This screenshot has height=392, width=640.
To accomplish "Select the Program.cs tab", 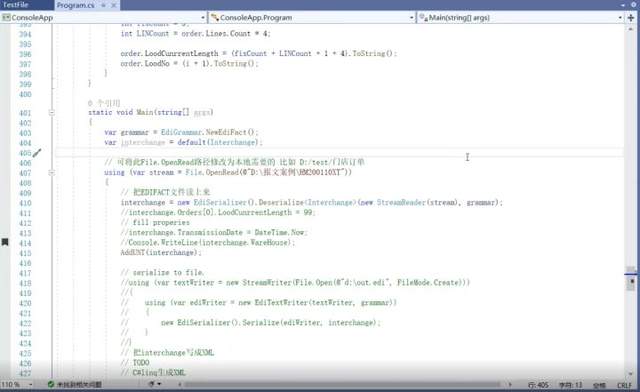I will pos(76,5).
